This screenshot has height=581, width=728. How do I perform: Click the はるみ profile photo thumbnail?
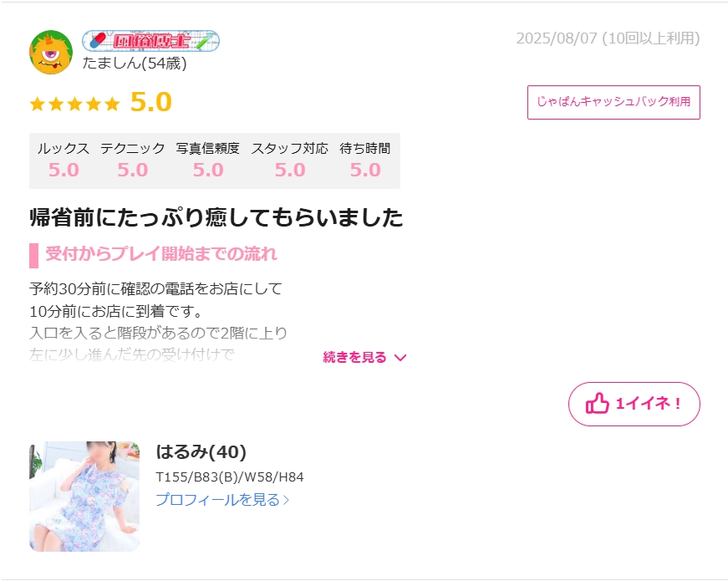[84, 497]
